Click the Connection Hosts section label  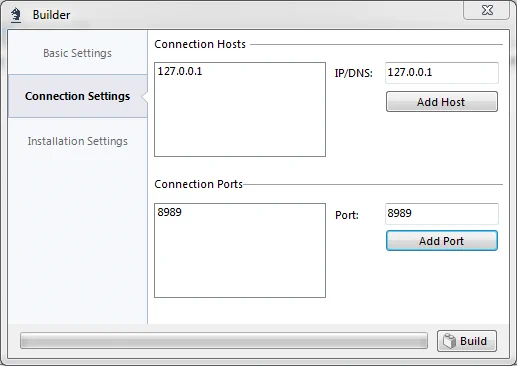200,44
